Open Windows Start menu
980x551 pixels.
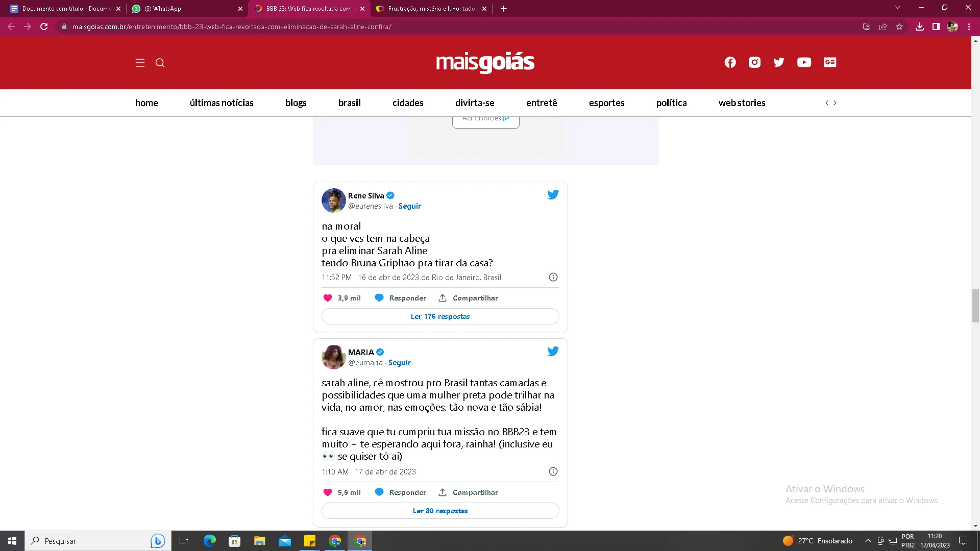coord(12,541)
